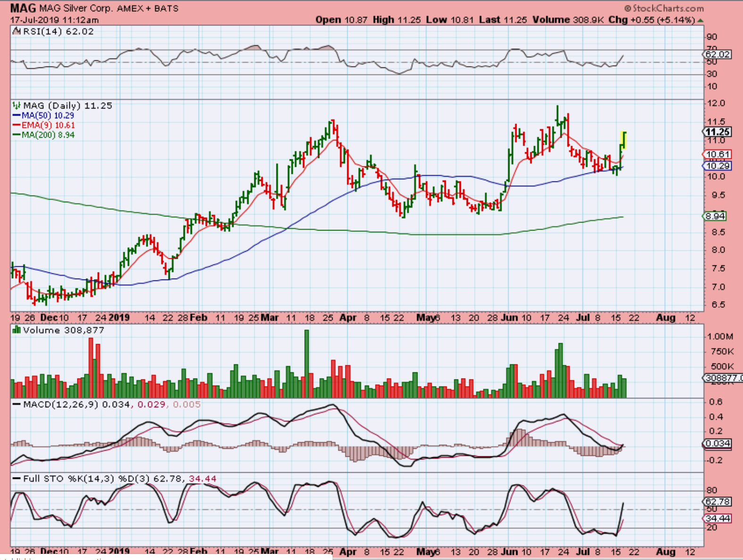Click the 'Volume 308,877' panel label
743x560 pixels.
tap(64, 330)
